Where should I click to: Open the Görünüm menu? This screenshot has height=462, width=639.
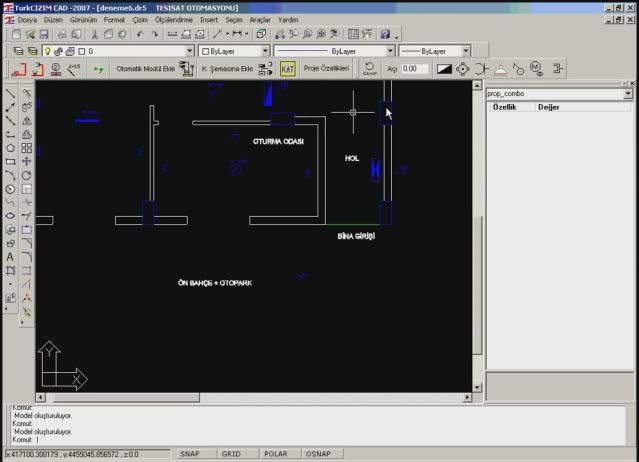(83, 20)
